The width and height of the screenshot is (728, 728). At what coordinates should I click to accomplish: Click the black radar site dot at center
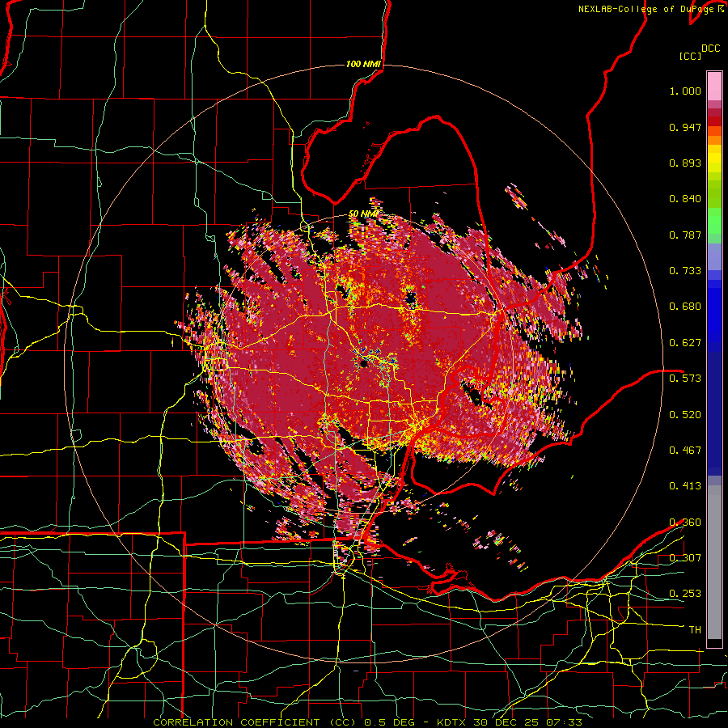point(363,363)
